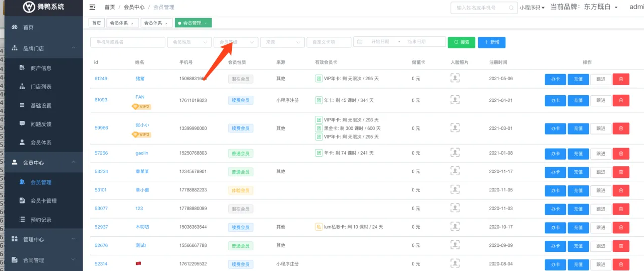Open 会员卡管理 in the sidebar
This screenshot has width=644, height=271.
point(43,200)
